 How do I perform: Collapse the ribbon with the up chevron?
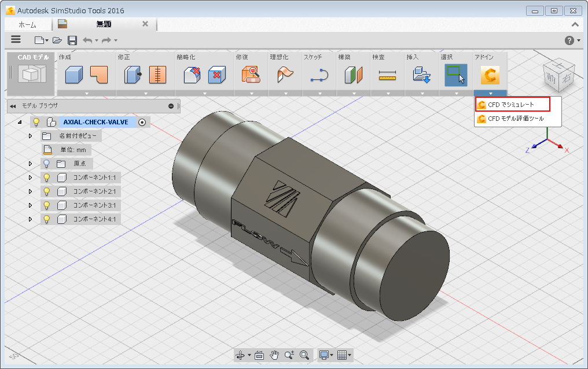575,24
